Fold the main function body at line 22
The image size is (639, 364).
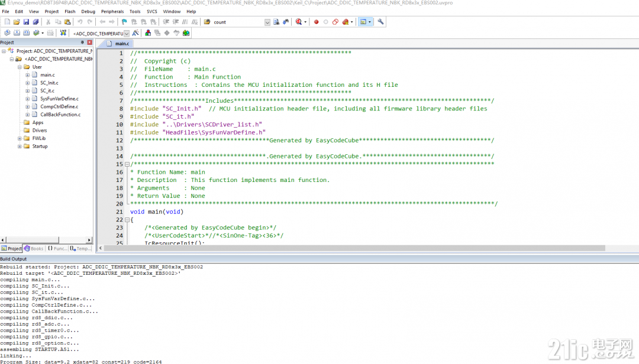127,220
